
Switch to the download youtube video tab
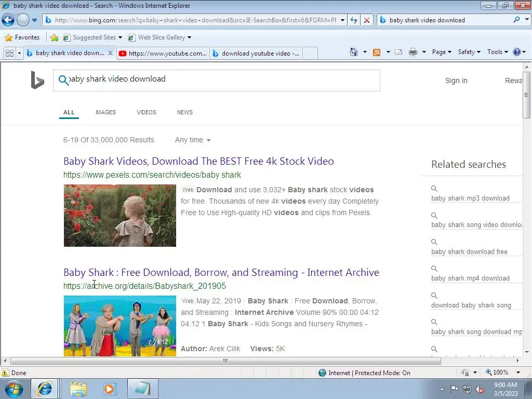(256, 54)
